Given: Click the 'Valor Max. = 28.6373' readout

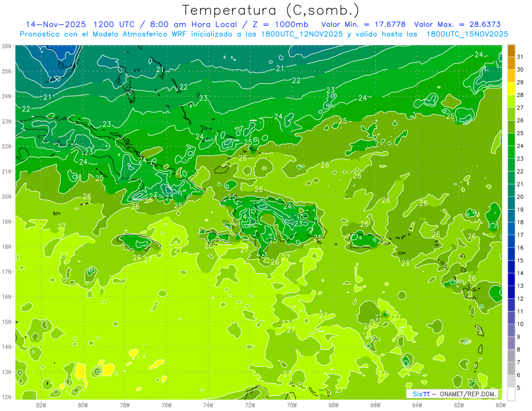Looking at the screenshot, I should click(x=457, y=24).
